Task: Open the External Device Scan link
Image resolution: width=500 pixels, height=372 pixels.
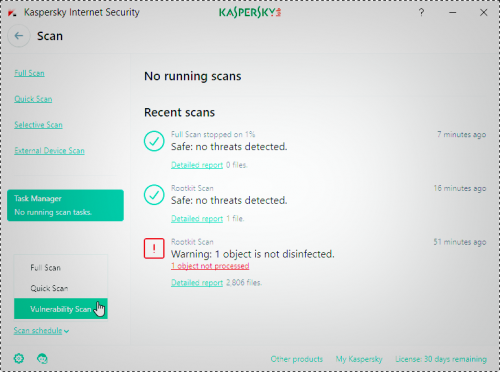Action: [49, 151]
